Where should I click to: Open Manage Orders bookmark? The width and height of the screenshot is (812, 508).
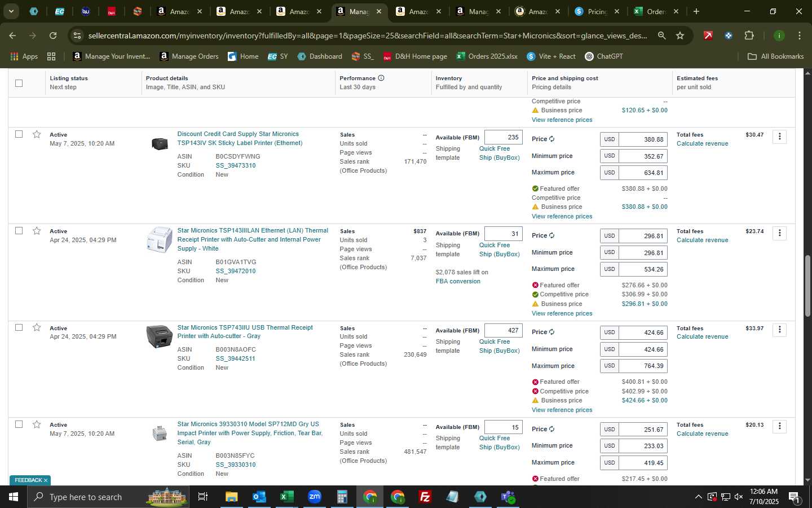click(x=189, y=56)
